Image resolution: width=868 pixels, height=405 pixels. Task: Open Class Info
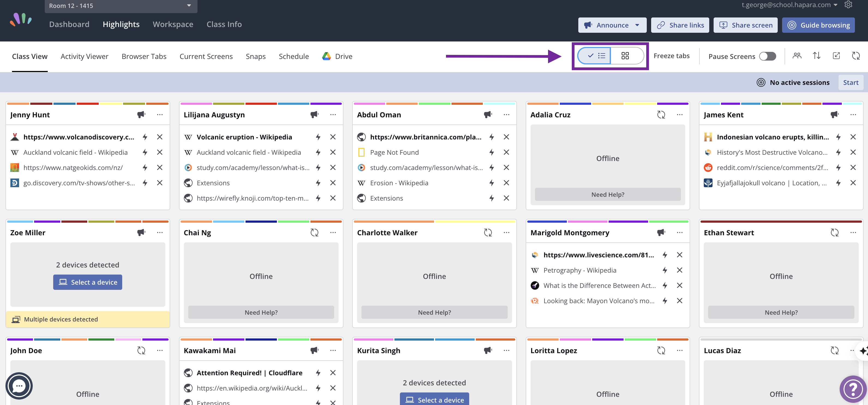(x=224, y=24)
